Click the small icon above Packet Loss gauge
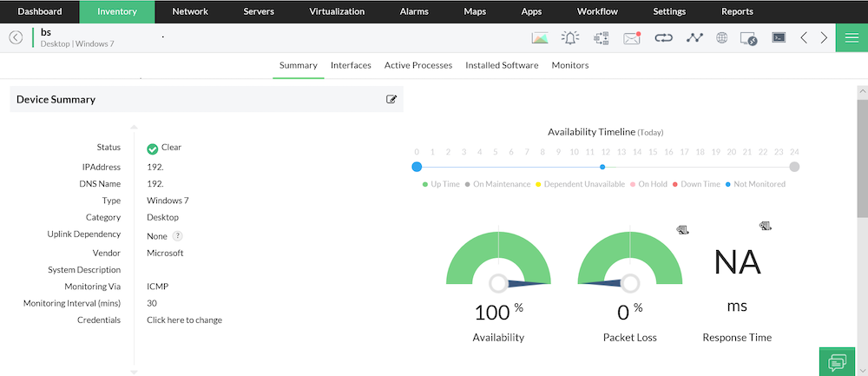The height and width of the screenshot is (376, 868). pyautogui.click(x=682, y=229)
